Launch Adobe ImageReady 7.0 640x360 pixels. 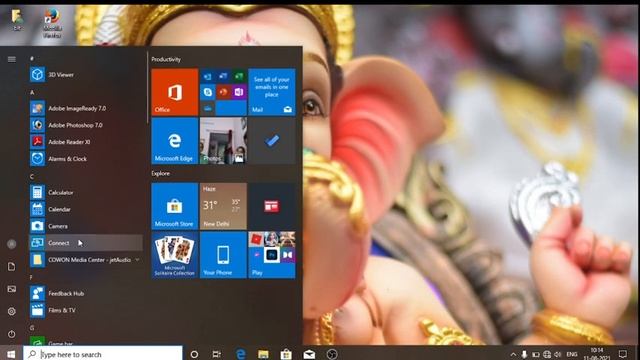(86, 108)
